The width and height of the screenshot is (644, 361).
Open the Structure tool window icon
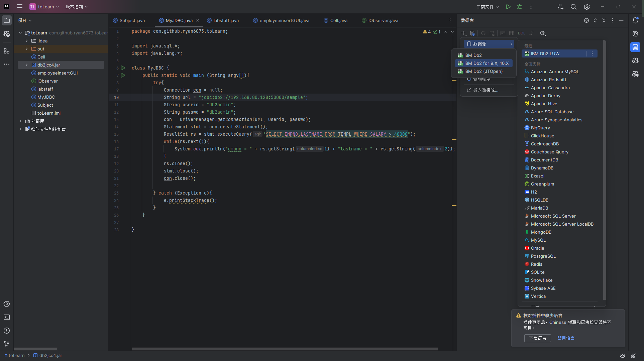(7, 51)
